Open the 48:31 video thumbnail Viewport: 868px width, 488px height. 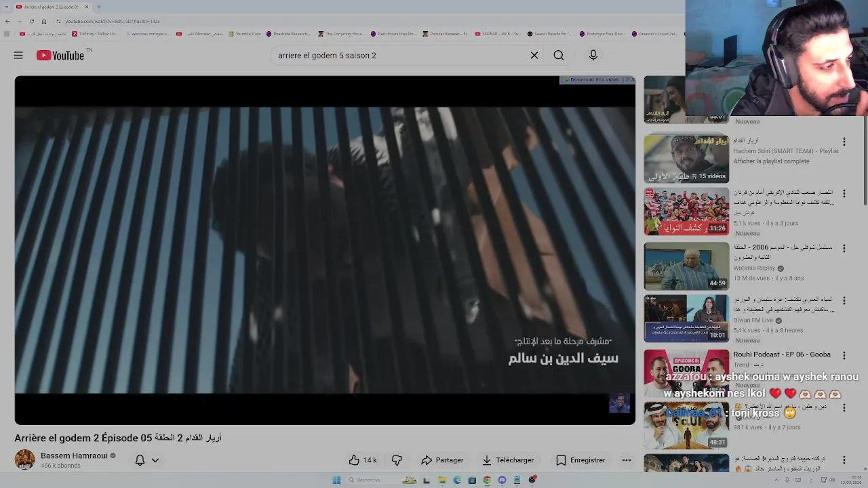[x=686, y=425]
